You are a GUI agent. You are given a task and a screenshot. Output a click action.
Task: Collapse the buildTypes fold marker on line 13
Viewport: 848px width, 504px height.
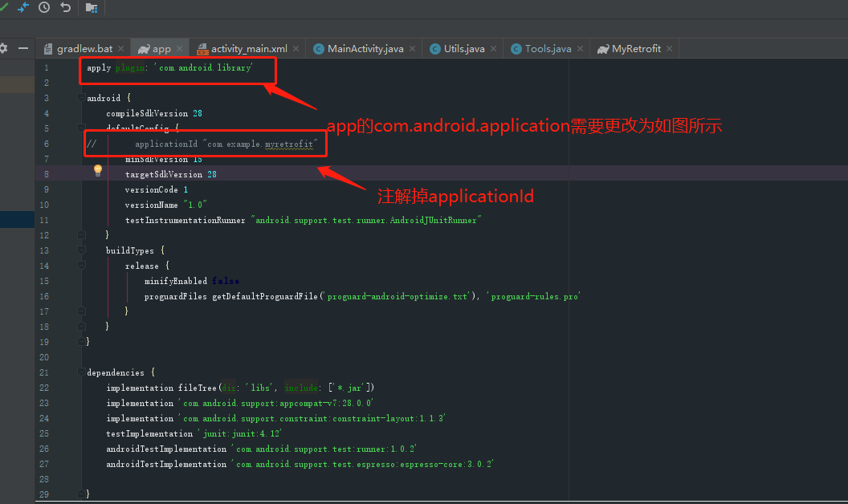click(81, 250)
